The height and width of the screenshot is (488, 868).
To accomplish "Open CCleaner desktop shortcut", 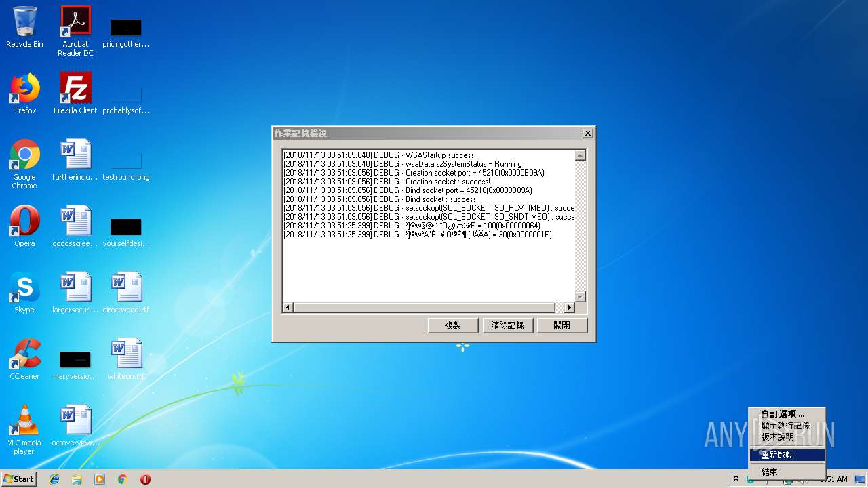I will tap(24, 359).
